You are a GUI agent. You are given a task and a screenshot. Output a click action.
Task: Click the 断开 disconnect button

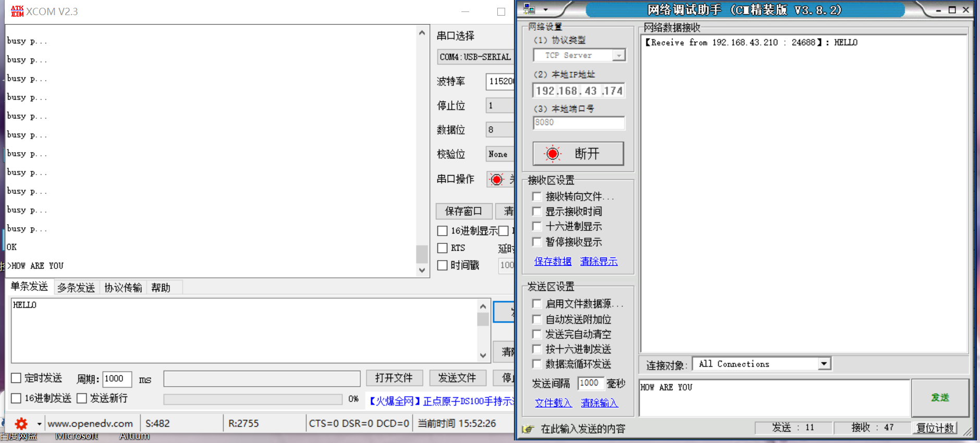point(578,154)
